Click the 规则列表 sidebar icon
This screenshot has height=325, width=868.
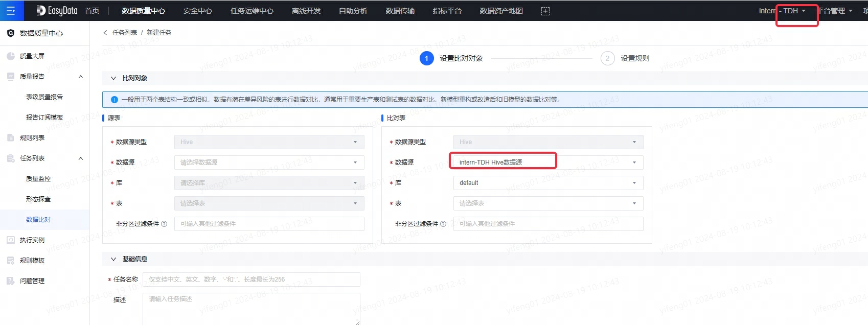coord(11,138)
